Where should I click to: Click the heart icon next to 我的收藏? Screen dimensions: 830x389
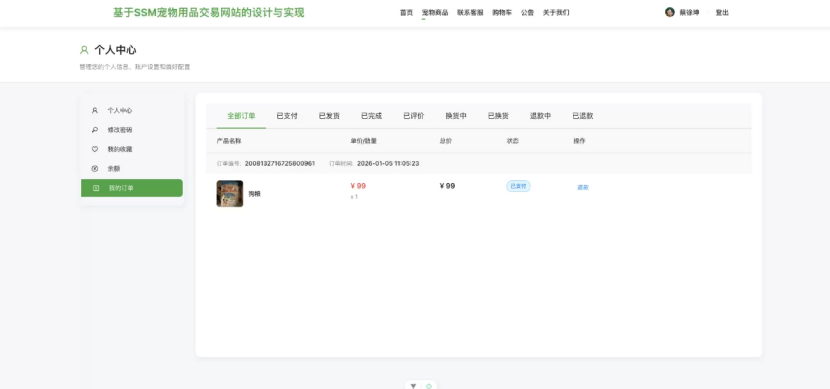(95, 149)
